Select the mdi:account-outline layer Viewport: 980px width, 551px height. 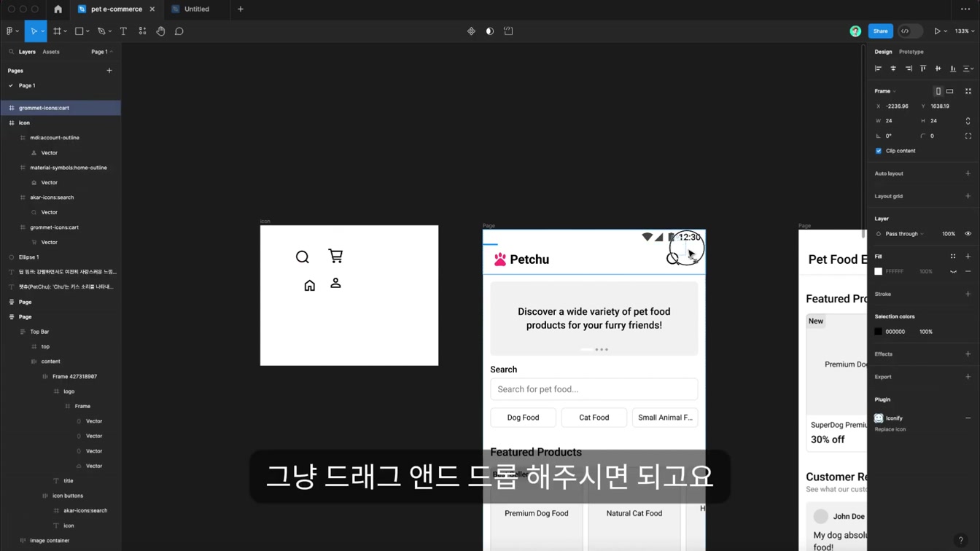61,138
